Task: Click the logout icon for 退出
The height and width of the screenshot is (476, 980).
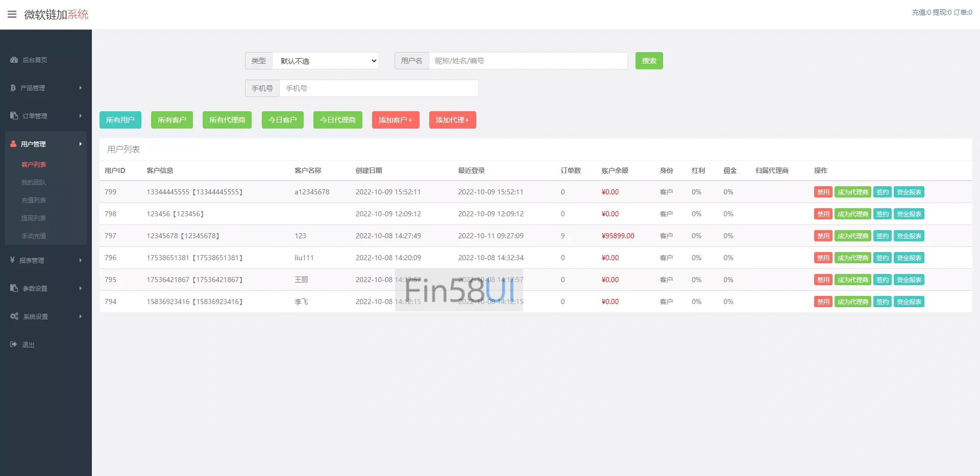Action: point(13,344)
